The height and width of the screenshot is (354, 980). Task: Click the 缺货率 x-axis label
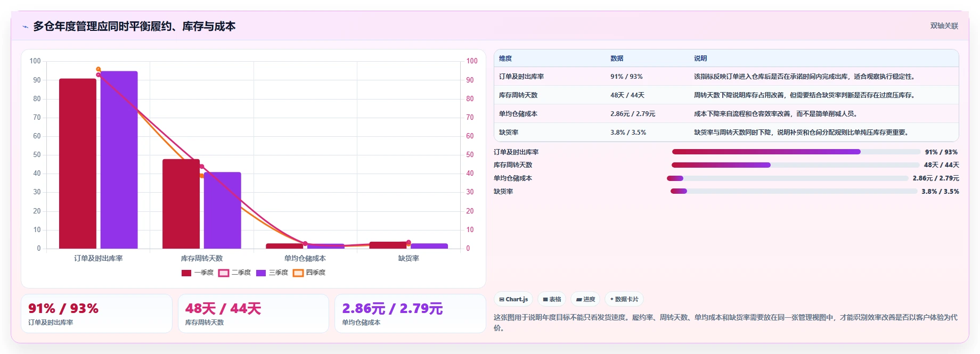click(409, 258)
